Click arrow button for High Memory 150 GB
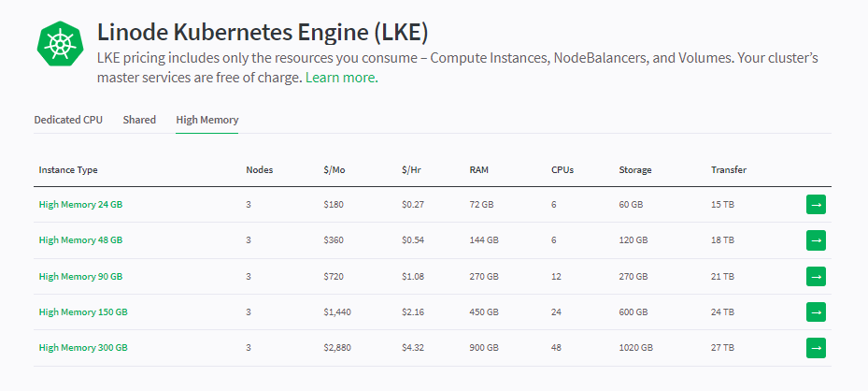This screenshot has width=868, height=391. [x=816, y=311]
